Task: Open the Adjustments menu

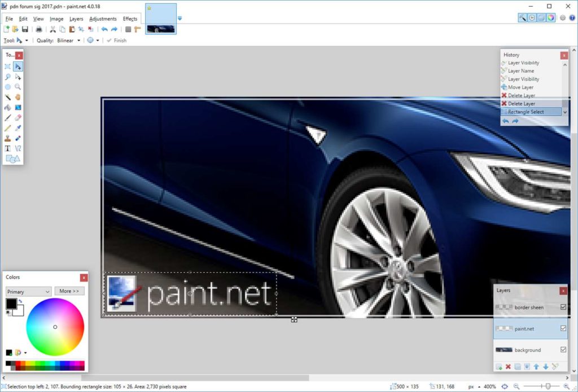Action: click(x=102, y=19)
